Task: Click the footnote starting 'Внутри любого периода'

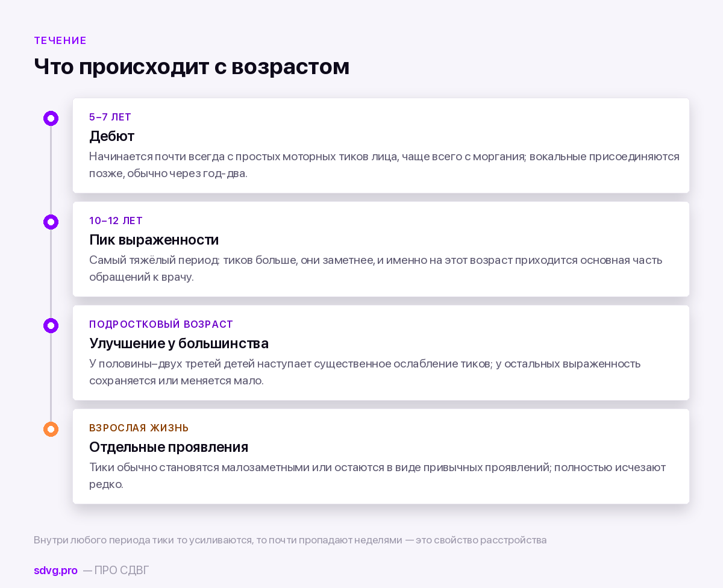Action: 290,540
